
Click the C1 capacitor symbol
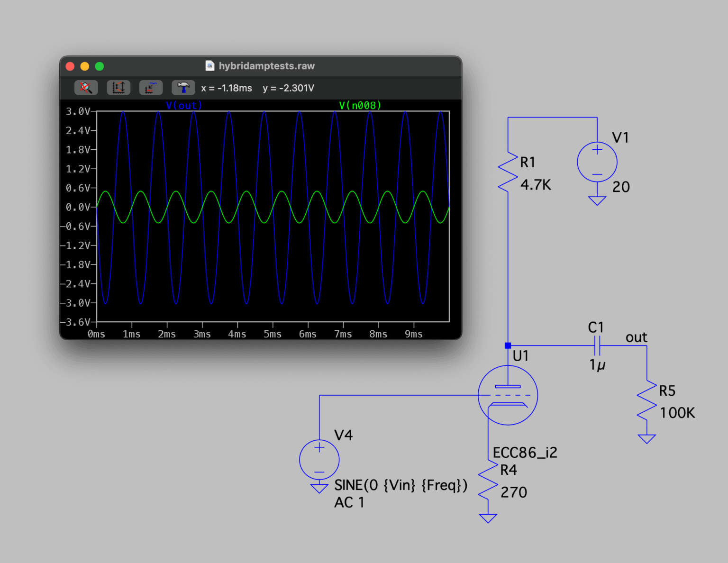click(x=597, y=345)
